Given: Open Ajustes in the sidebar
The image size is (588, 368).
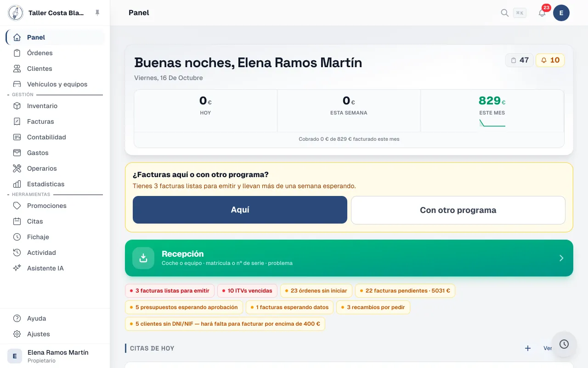Looking at the screenshot, I should [x=55, y=334].
